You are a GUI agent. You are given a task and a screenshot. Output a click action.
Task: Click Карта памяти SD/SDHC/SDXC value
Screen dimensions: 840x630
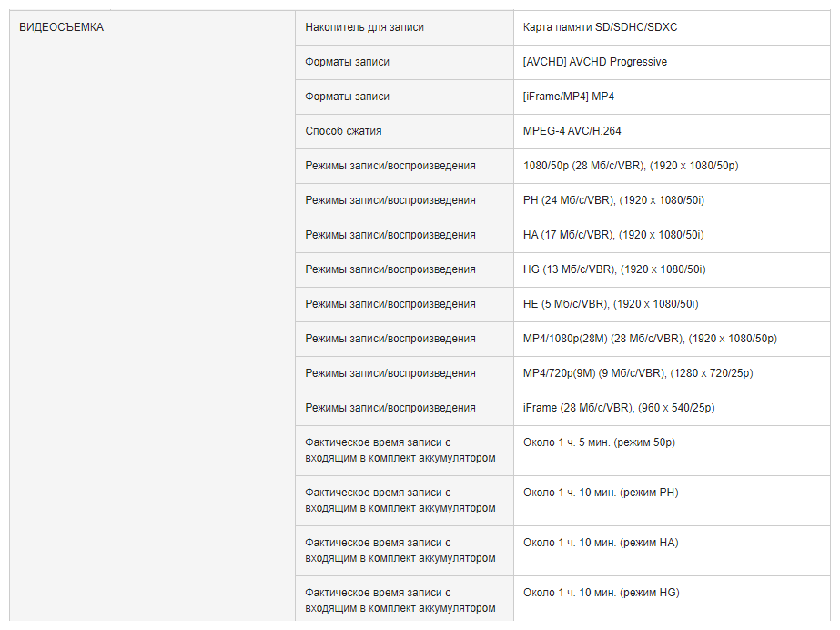(x=600, y=27)
